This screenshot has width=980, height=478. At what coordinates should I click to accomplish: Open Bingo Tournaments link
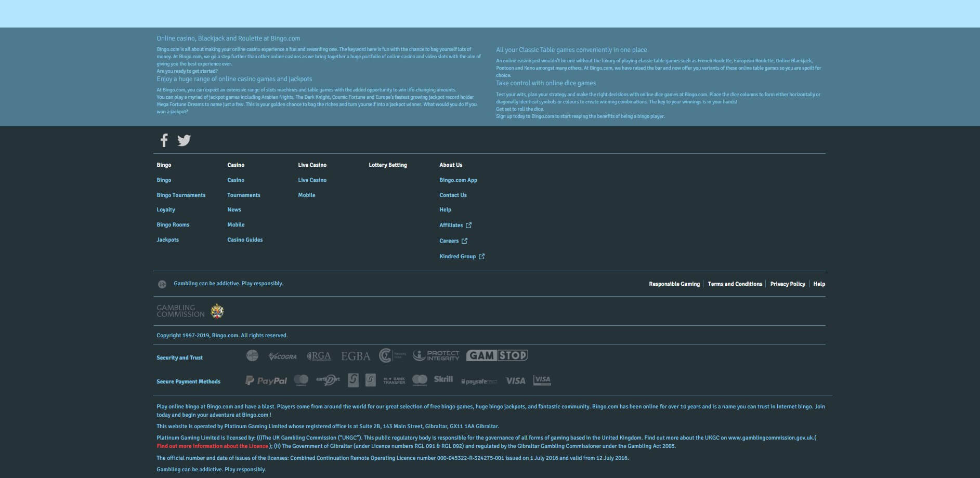[x=181, y=195]
